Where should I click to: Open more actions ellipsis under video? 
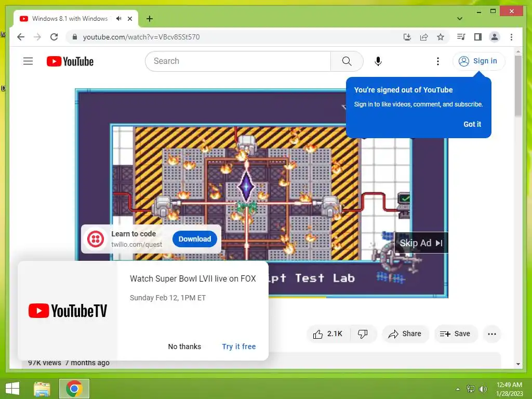(x=491, y=334)
